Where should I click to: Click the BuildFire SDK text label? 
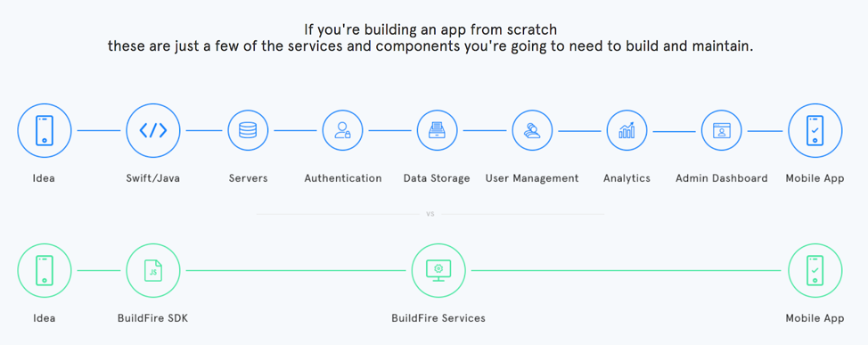(152, 318)
